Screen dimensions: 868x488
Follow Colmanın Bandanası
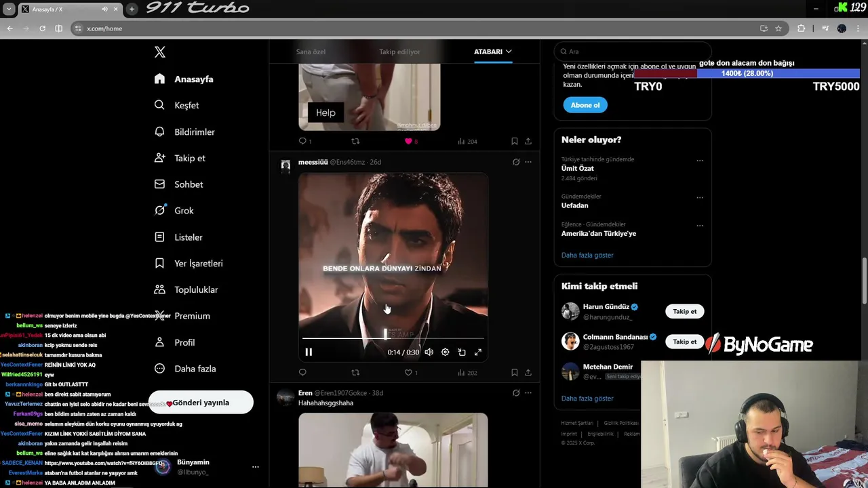point(685,342)
